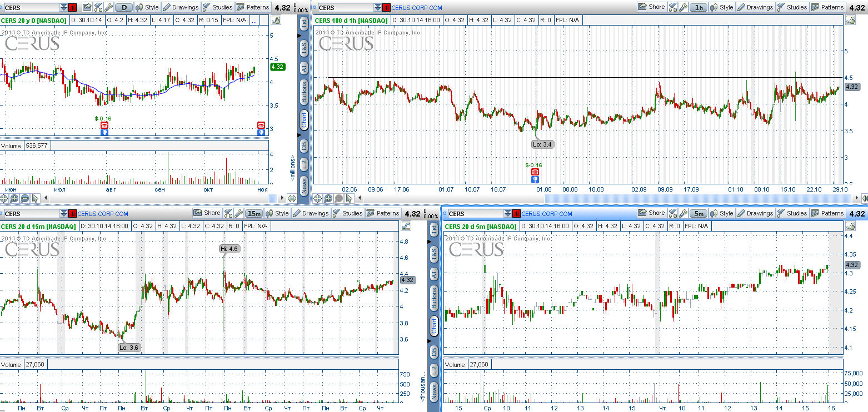Click the 5m timeframe button
The width and height of the screenshot is (868, 412).
click(699, 213)
